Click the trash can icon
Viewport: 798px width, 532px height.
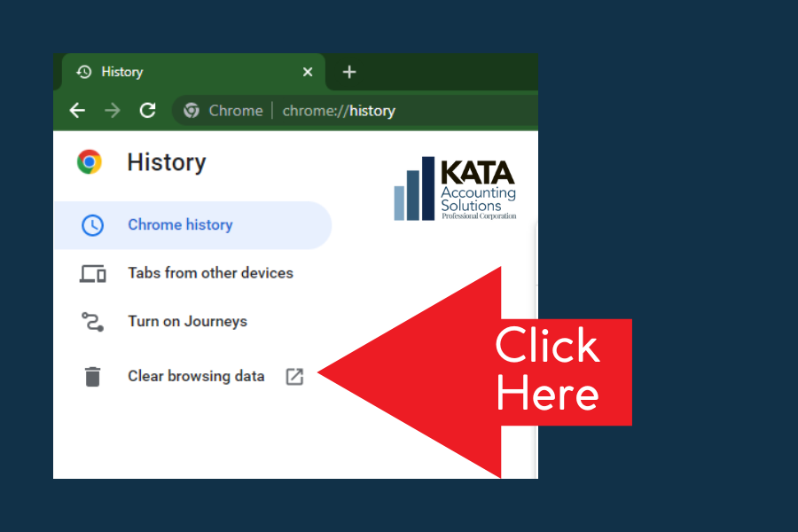92,377
